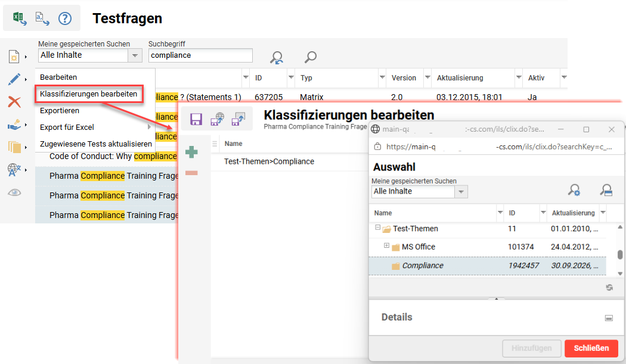Minimize the Details panel icon

[x=609, y=318]
